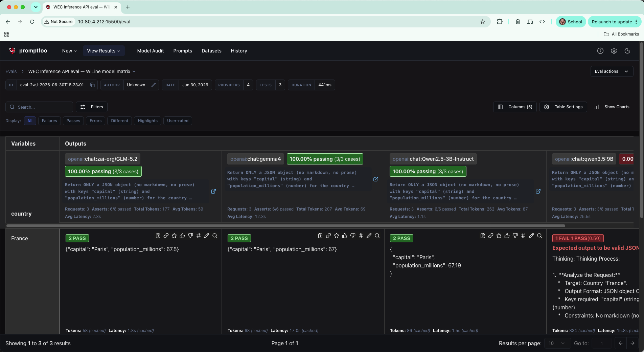Viewport: 644px width, 352px height.
Task: Open settings gear in promptfoo header
Action: [614, 51]
